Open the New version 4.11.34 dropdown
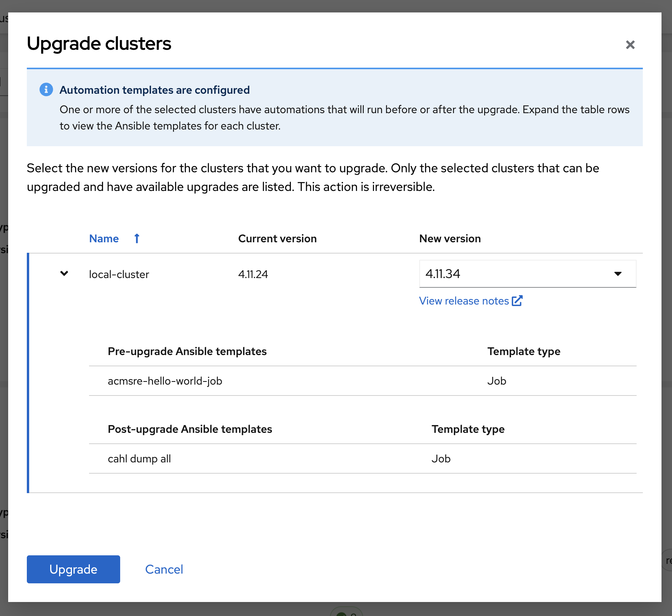Image resolution: width=672 pixels, height=616 pixels. 527,274
